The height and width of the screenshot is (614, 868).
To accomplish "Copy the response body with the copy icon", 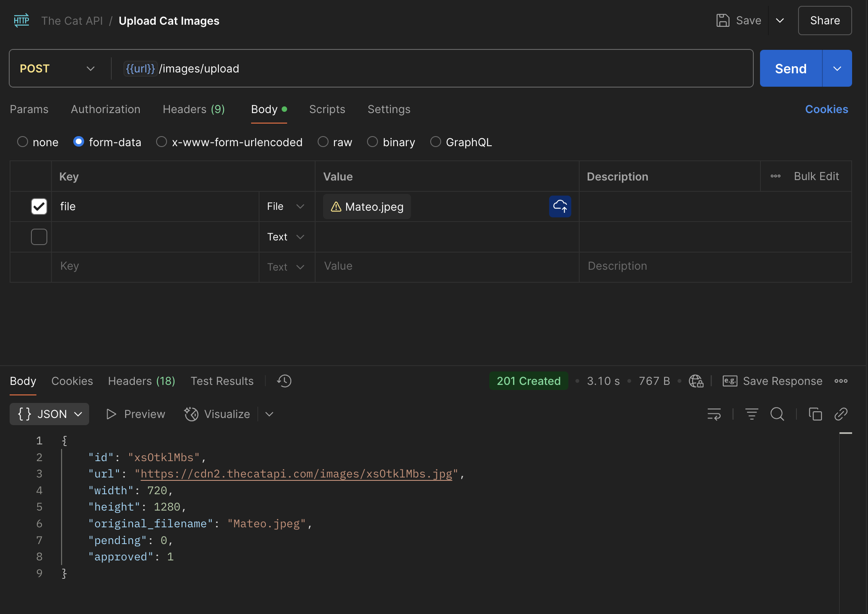I will click(815, 414).
